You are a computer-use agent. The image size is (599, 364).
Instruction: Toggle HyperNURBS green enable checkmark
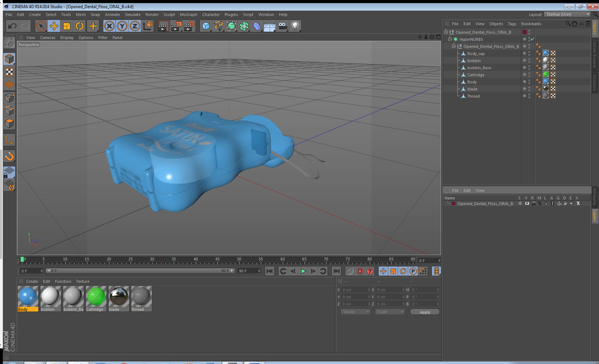pyautogui.click(x=533, y=39)
